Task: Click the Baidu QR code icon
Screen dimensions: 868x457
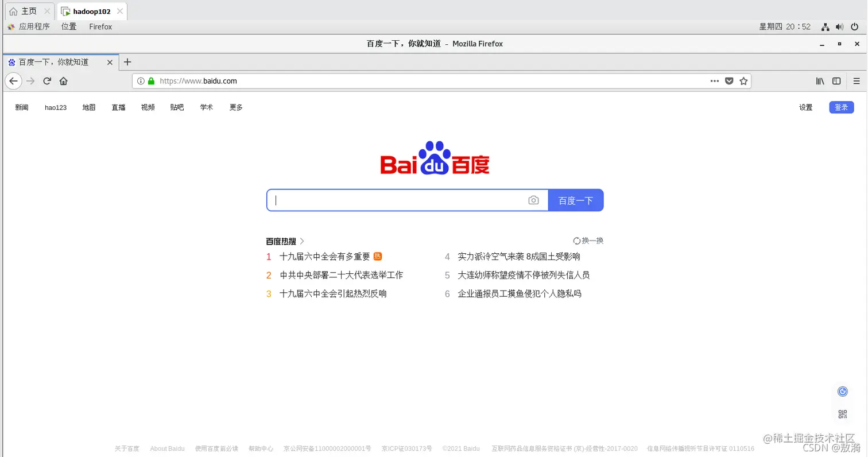Action: [x=843, y=415]
